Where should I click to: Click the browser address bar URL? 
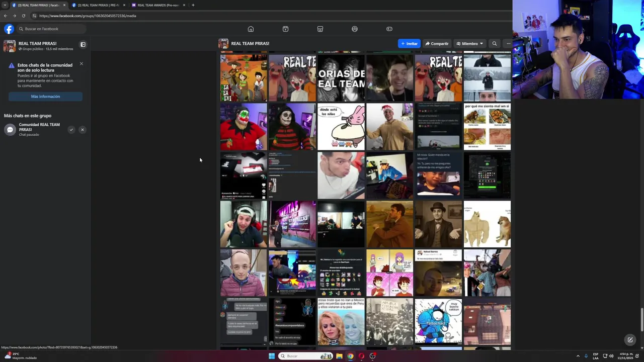tap(88, 16)
